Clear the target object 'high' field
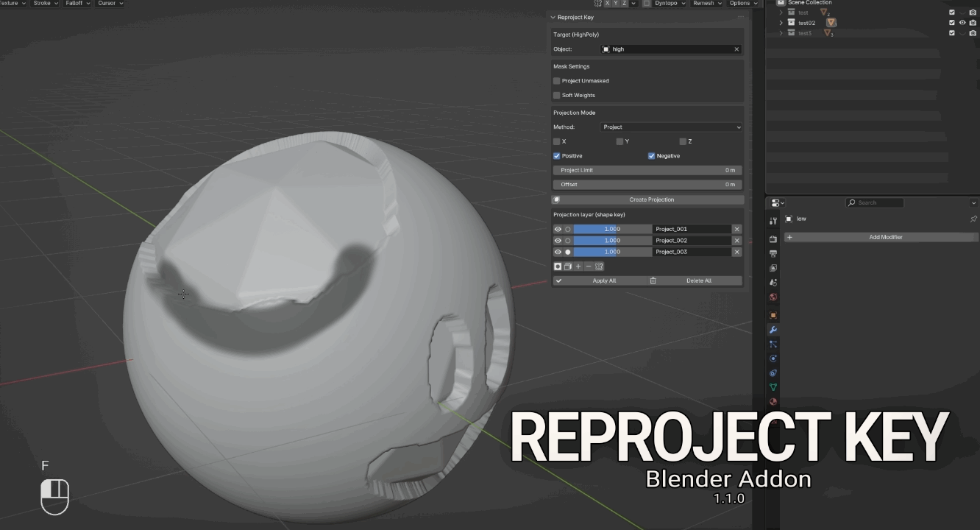Screen dimensions: 980x530 pos(736,49)
